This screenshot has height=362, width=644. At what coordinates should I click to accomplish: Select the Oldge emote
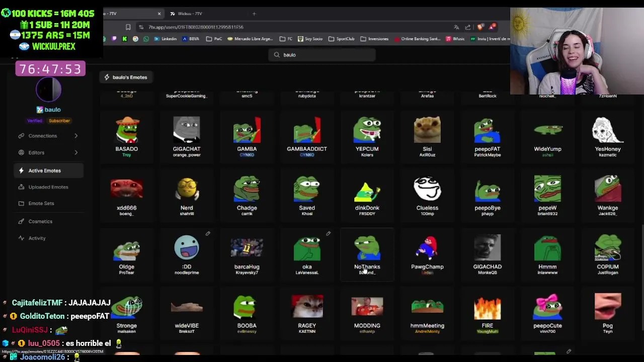pos(127,254)
